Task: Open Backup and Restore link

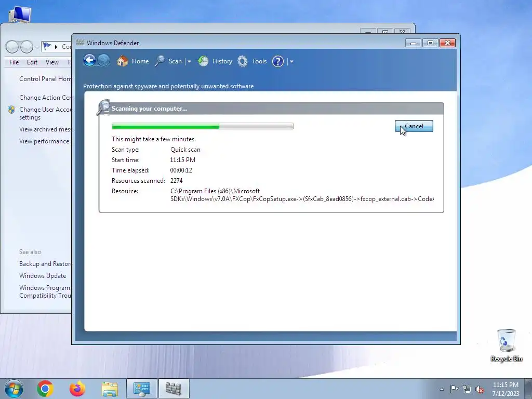Action: [x=45, y=264]
